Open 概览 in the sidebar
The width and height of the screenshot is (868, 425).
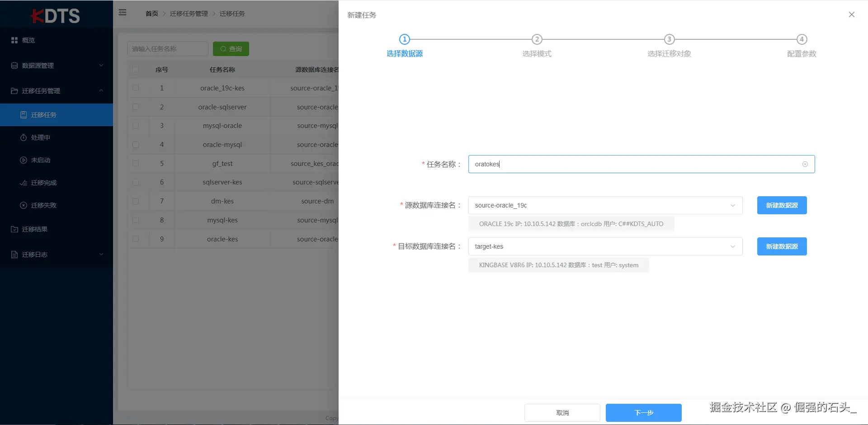57,40
